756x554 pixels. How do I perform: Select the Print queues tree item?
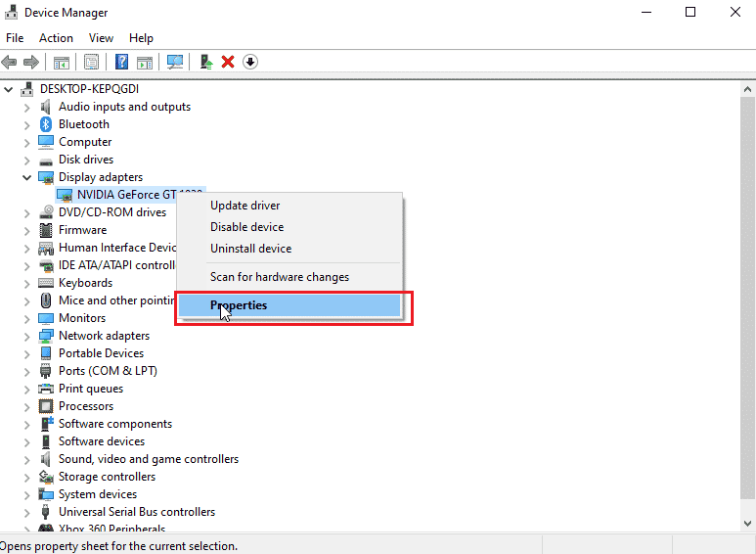pyautogui.click(x=91, y=389)
